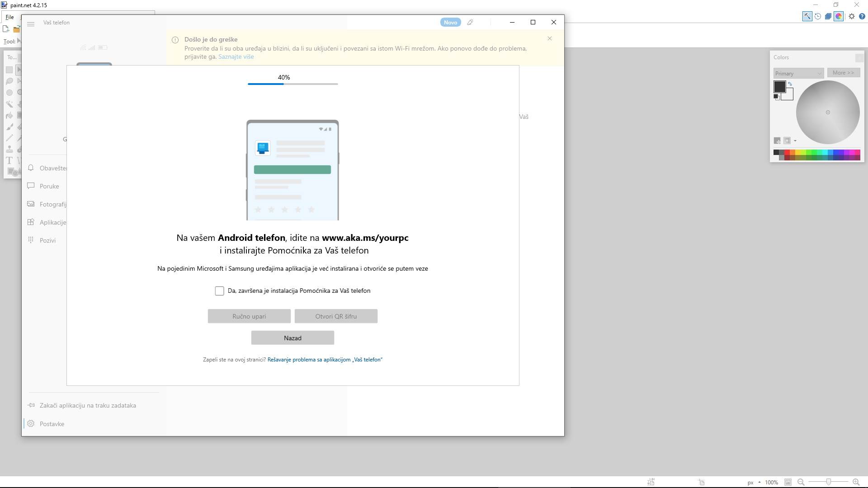The image size is (868, 488).
Task: Expand Colors panel with More >> button
Action: 844,73
